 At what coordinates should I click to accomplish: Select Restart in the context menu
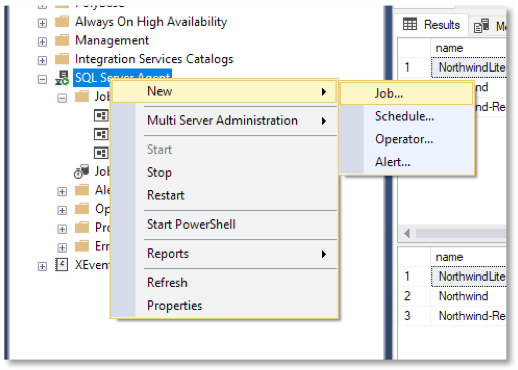(224, 195)
